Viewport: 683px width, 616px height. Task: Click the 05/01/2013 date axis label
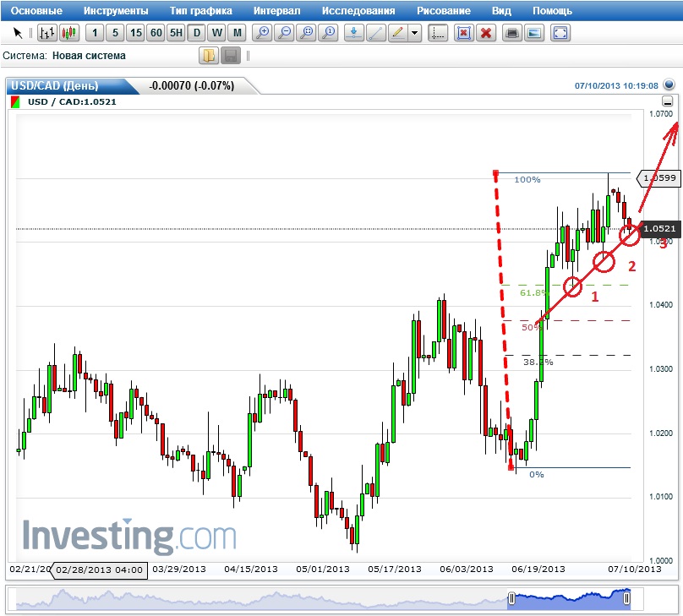tap(323, 569)
